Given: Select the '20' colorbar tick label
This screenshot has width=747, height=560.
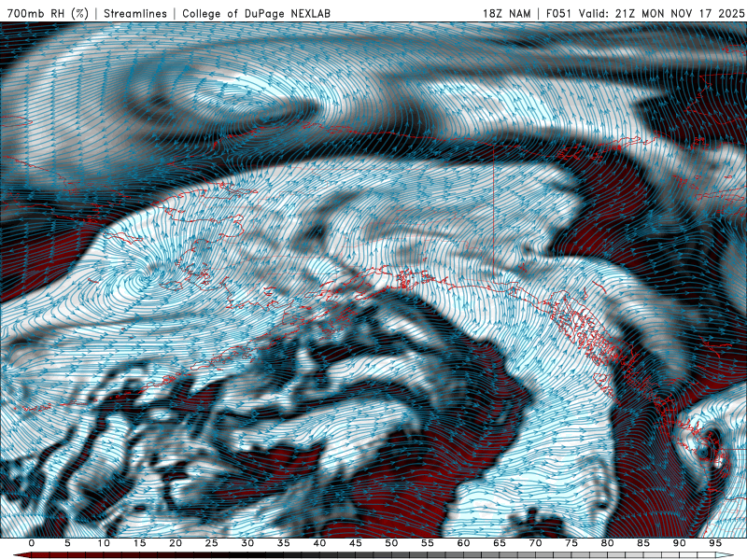Looking at the screenshot, I should click(x=176, y=543).
